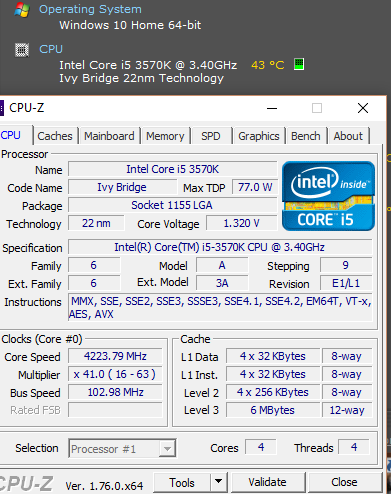Screen dimensions: 391x494
Task: Switch to the Caches tab
Action: [x=55, y=136]
